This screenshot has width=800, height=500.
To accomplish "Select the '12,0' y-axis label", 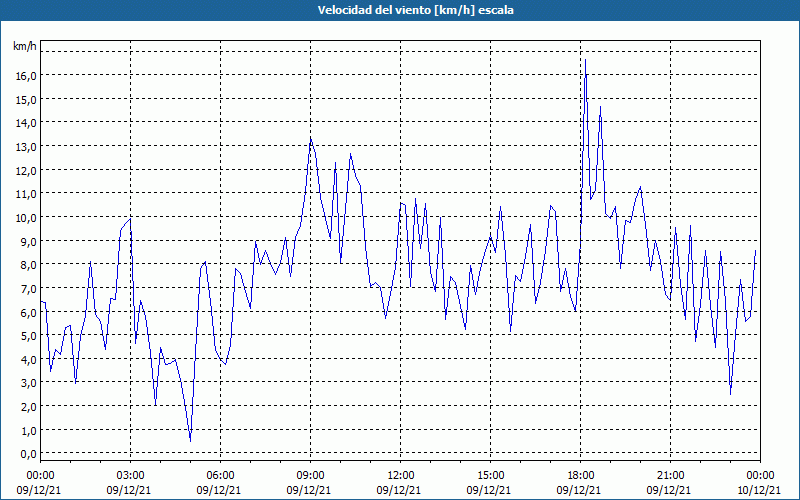I will coord(27,170).
